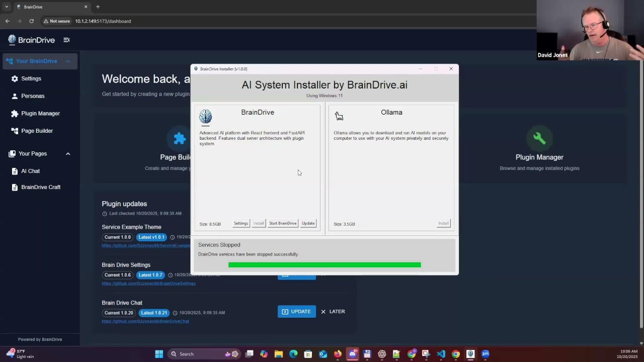Toggle the hamburger sidebar menu icon

[x=66, y=40]
